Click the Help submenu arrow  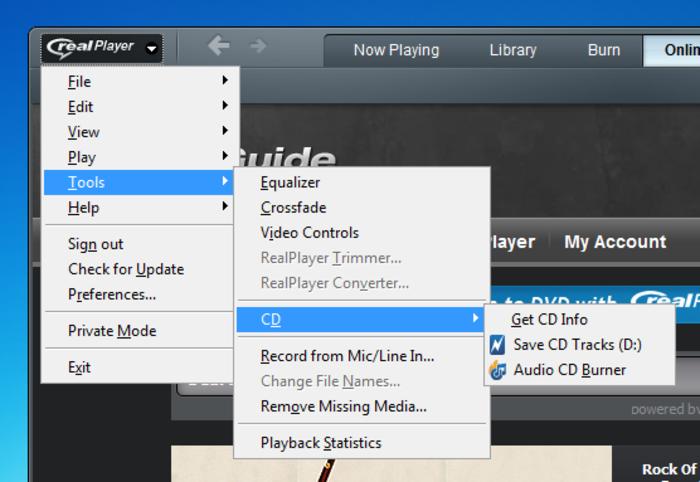pos(225,206)
